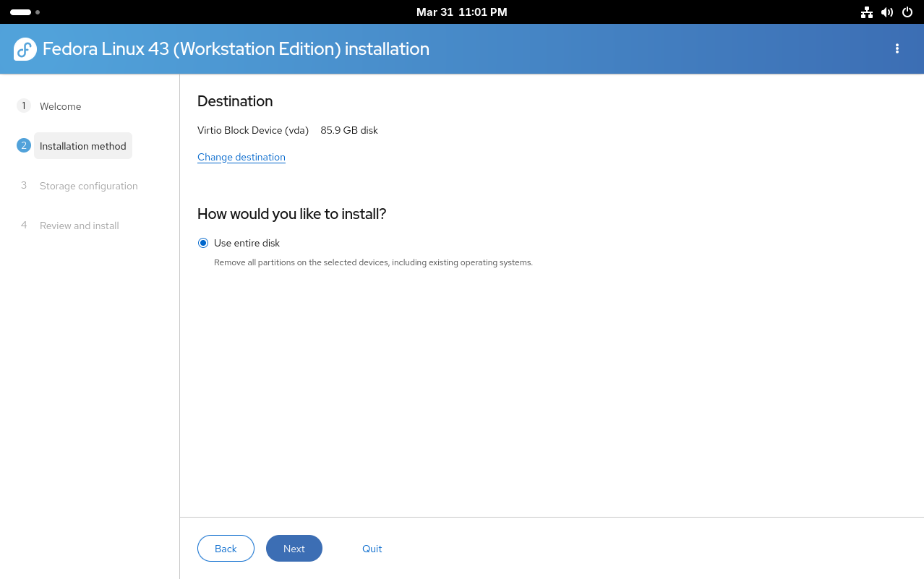Image resolution: width=924 pixels, height=579 pixels.
Task: Open the kebab options menu in header
Action: [897, 48]
